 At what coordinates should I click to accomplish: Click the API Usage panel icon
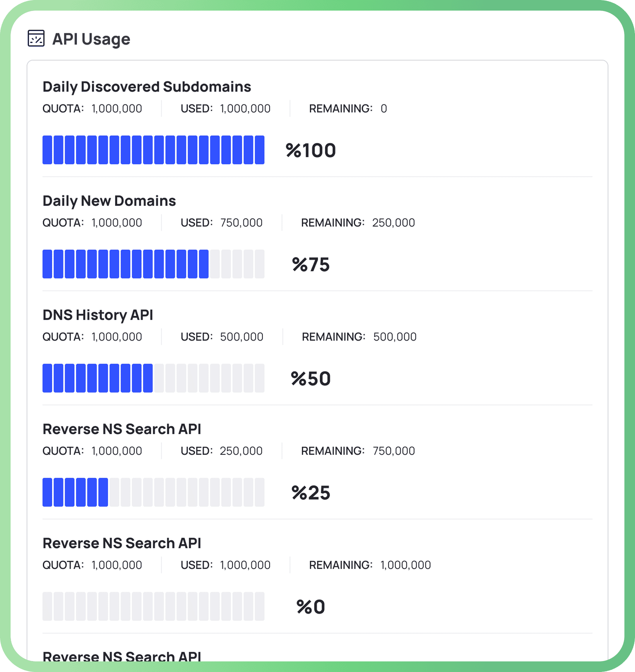click(x=36, y=39)
